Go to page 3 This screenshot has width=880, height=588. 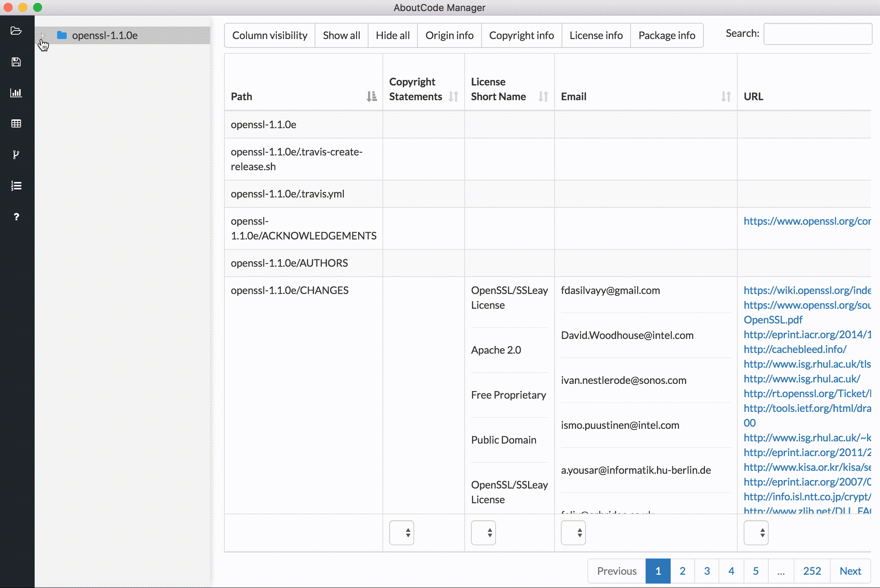coord(707,571)
